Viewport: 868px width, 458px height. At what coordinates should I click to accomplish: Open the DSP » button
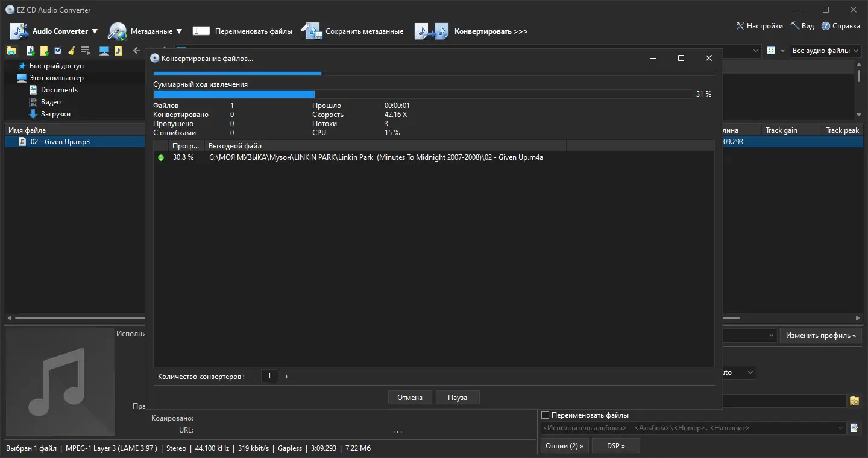(x=615, y=446)
